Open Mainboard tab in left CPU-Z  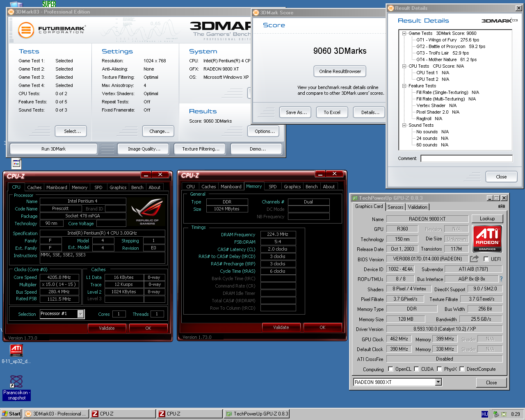click(x=57, y=187)
